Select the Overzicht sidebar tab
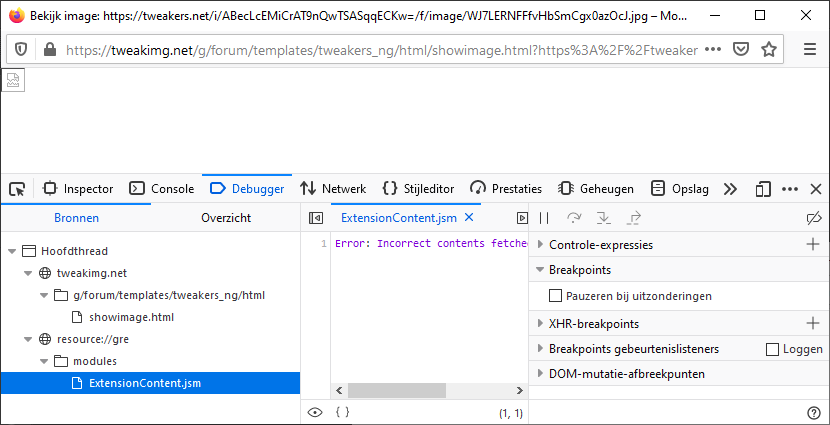830x425 pixels. (226, 218)
